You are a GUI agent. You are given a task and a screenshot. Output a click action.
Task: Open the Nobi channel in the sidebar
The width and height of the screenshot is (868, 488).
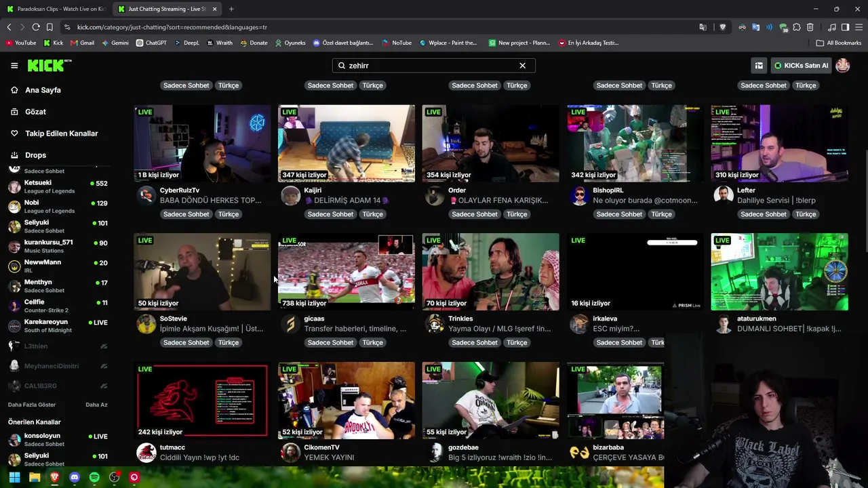tap(58, 207)
